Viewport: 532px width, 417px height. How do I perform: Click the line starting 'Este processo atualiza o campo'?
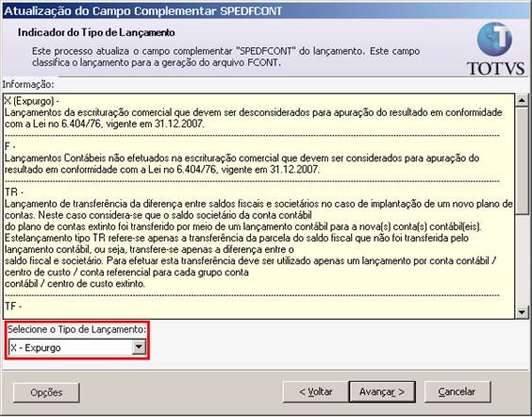coord(226,51)
